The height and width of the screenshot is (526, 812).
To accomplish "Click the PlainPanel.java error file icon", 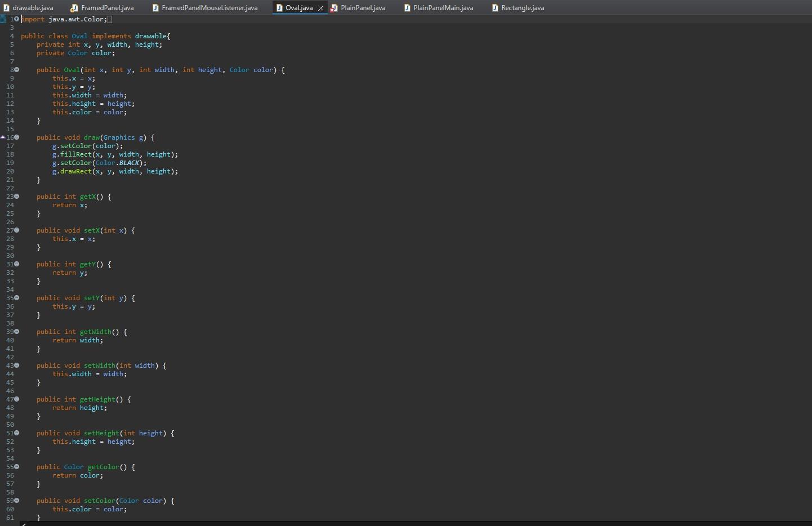I will pyautogui.click(x=334, y=8).
